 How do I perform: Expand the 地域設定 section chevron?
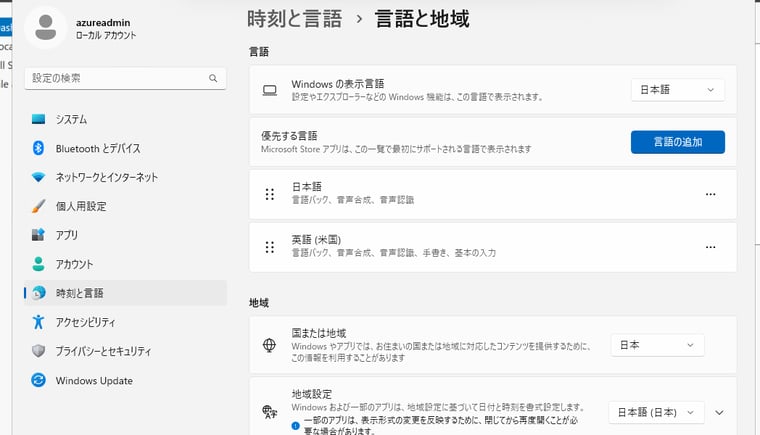click(x=719, y=413)
